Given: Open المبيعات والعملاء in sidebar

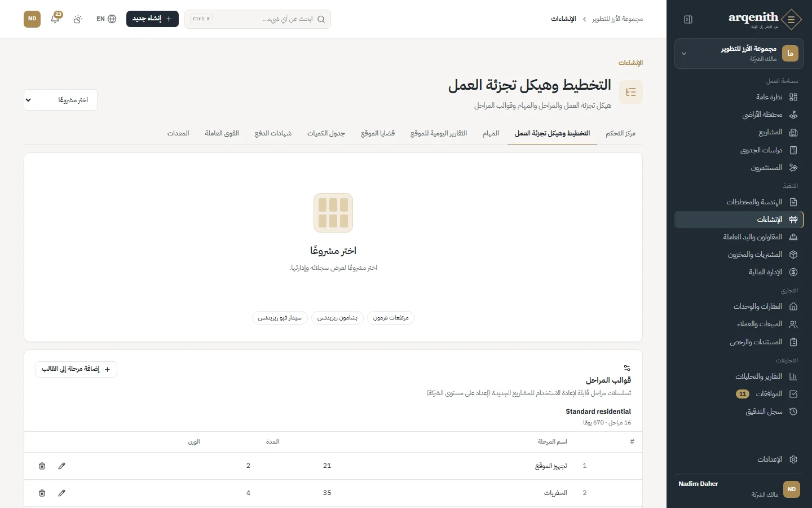Looking at the screenshot, I should [x=739, y=324].
